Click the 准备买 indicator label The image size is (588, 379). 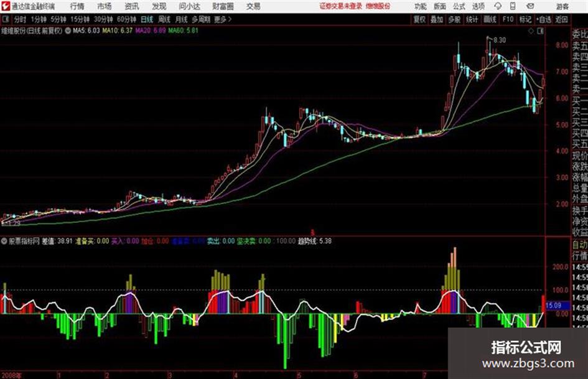[92, 241]
